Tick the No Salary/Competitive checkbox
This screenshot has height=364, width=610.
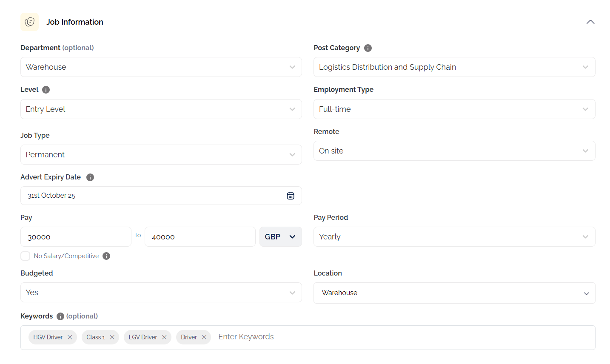[x=26, y=256]
